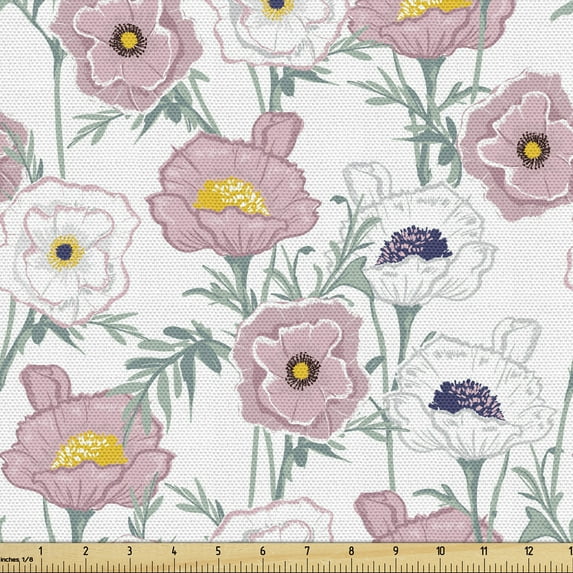Click the number 5 on the ruler
This screenshot has width=573, height=573.
coord(218,551)
